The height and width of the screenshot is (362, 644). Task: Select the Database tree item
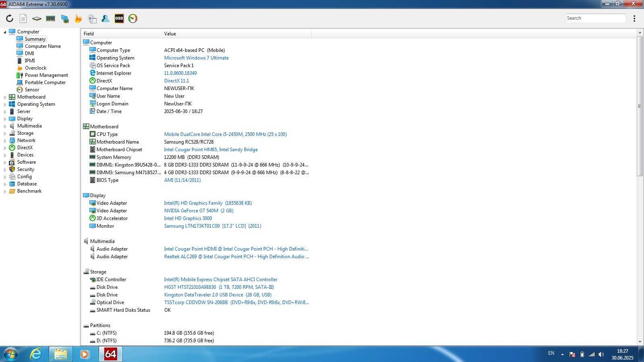(27, 184)
